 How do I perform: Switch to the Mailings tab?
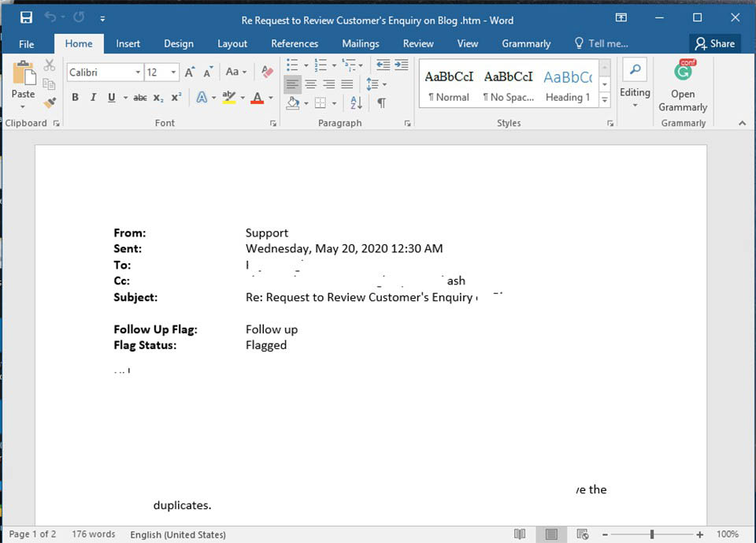[360, 44]
